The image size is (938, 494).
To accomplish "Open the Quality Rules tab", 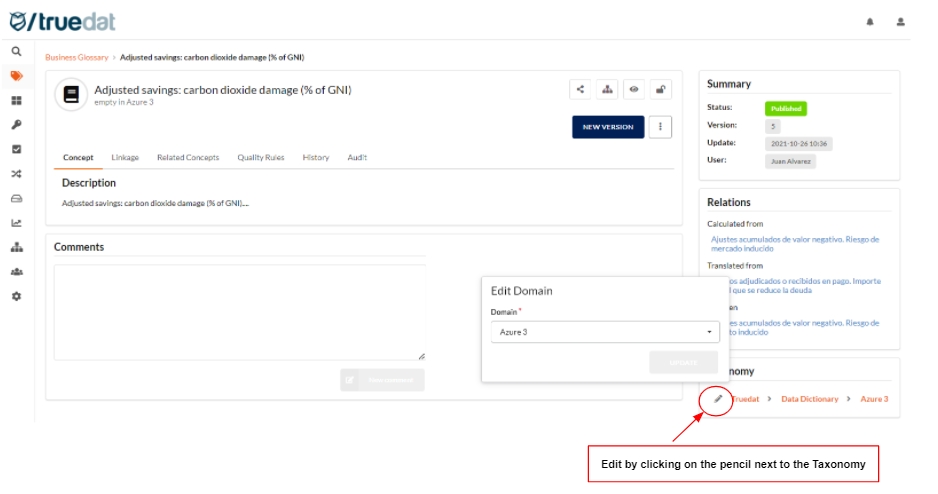I will (x=260, y=158).
